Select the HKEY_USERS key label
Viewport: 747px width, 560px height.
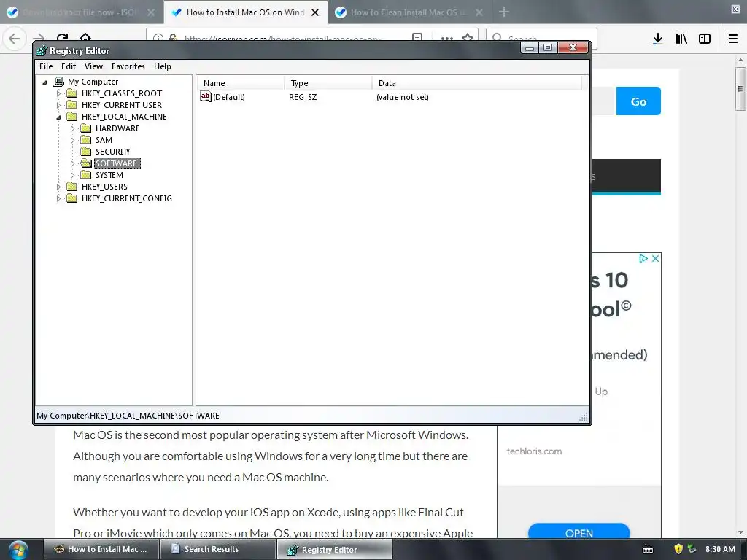104,187
